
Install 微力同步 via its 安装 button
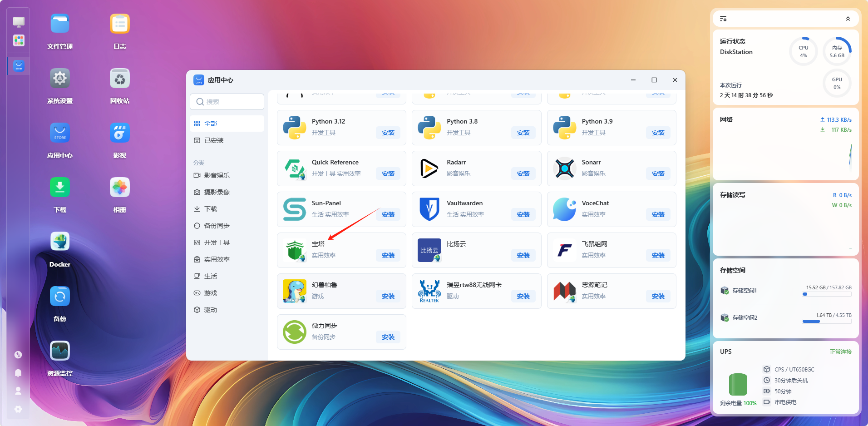(388, 337)
